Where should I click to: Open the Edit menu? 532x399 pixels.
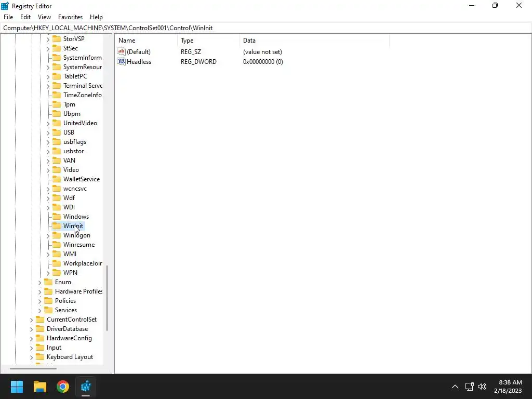25,17
